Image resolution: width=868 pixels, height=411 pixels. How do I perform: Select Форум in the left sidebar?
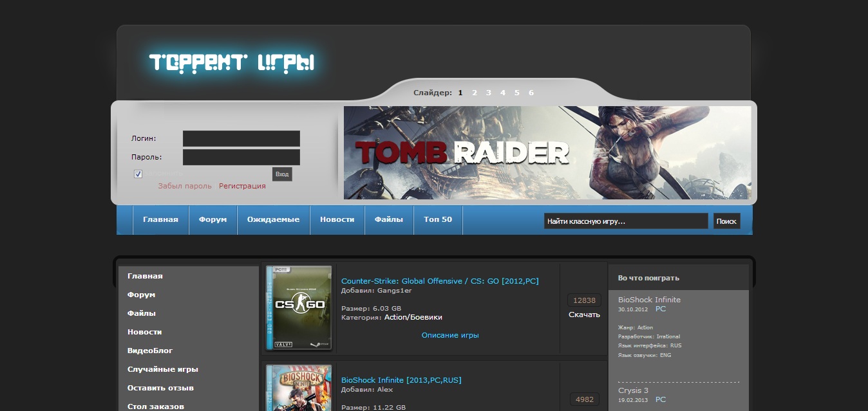click(x=141, y=295)
